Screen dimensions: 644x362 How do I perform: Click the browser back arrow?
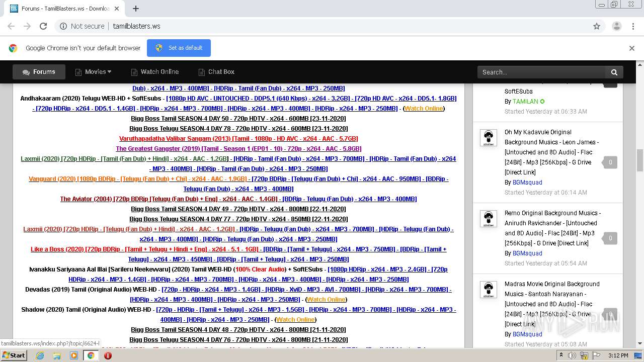[11, 26]
